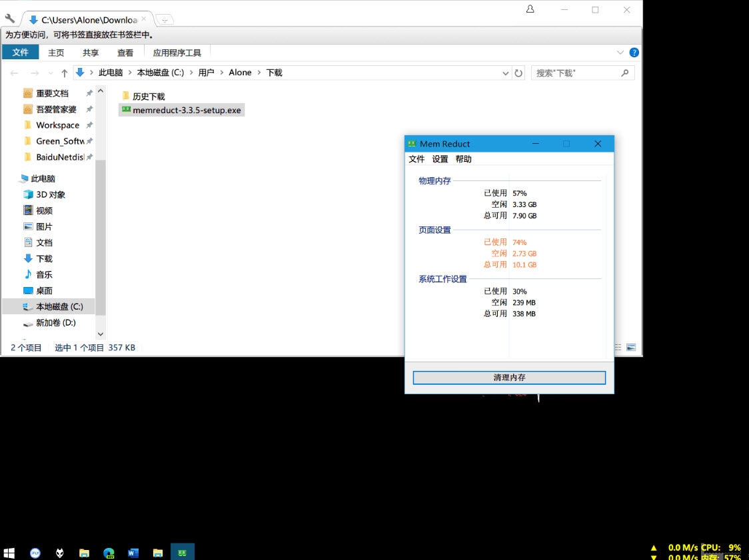This screenshot has height=560, width=749.
Task: Switch to large thumbnails view in the status bar
Action: click(630, 347)
